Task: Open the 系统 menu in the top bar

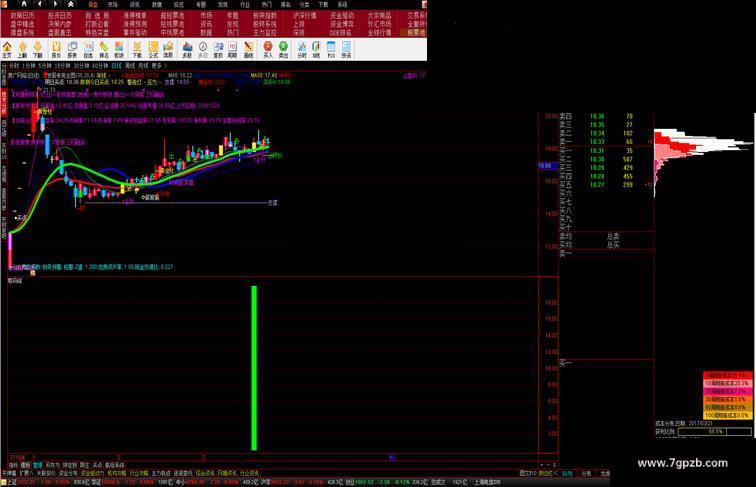Action: click(342, 4)
